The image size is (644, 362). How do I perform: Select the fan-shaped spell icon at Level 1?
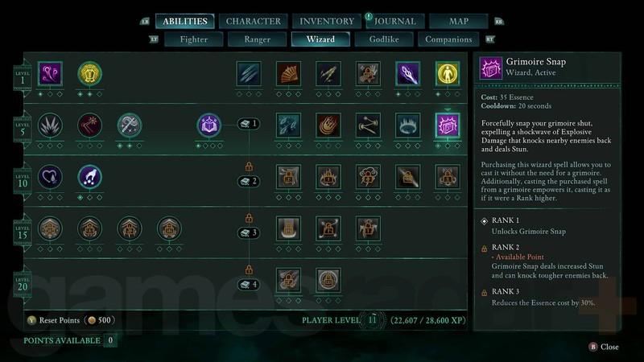click(x=288, y=73)
